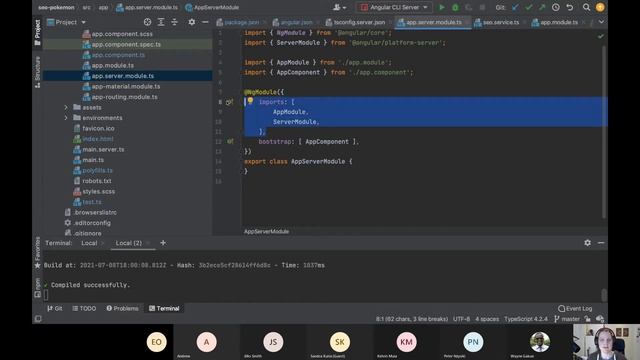640x360 pixels.
Task: Toggle Project side panel button
Action: 38,33
